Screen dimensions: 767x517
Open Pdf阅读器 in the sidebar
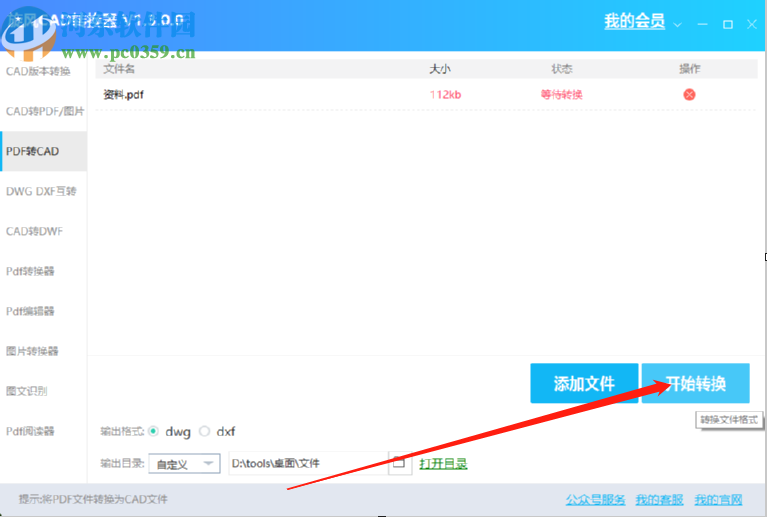pyautogui.click(x=30, y=431)
